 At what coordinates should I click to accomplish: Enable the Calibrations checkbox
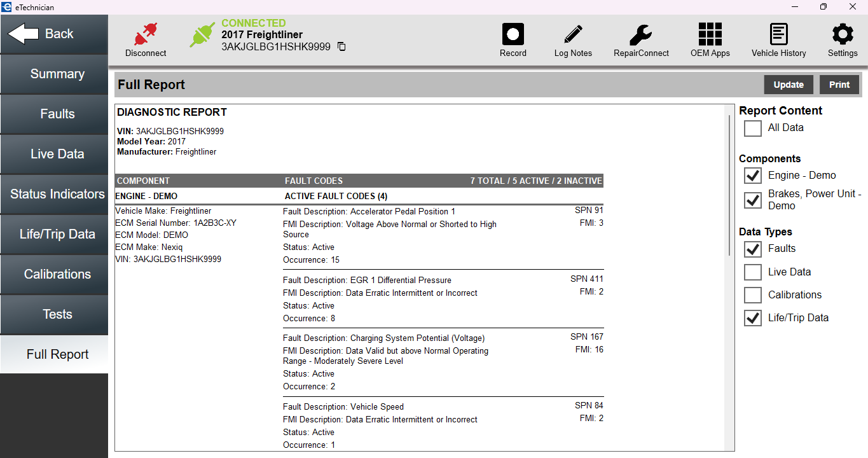coord(753,295)
